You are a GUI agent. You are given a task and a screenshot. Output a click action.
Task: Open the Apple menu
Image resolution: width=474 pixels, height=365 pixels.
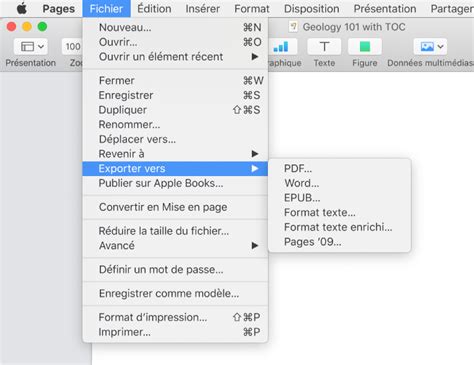click(22, 9)
